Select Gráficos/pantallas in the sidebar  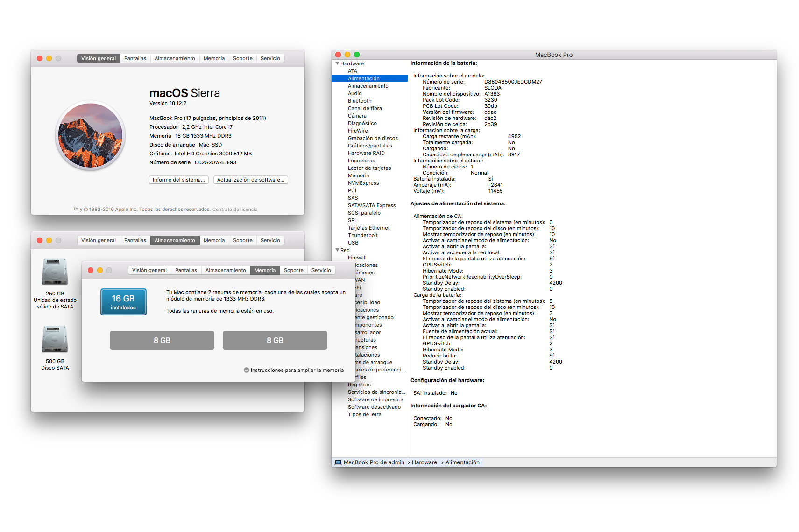369,146
